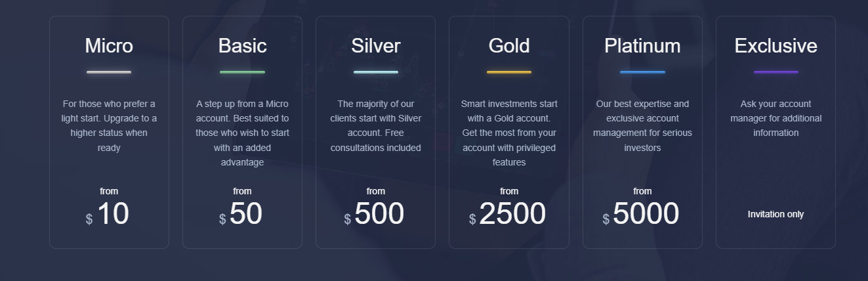The width and height of the screenshot is (868, 281).
Task: Pick the $500 Silver price
Action: (x=375, y=215)
